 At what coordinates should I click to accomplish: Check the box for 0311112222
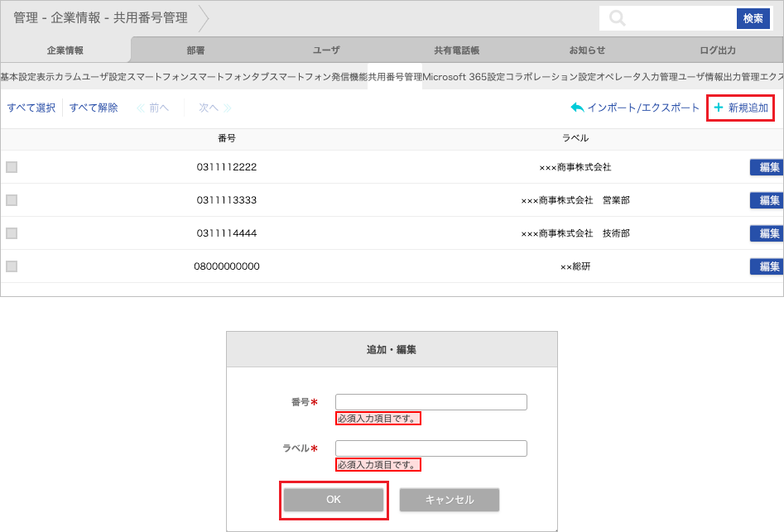pos(12,167)
